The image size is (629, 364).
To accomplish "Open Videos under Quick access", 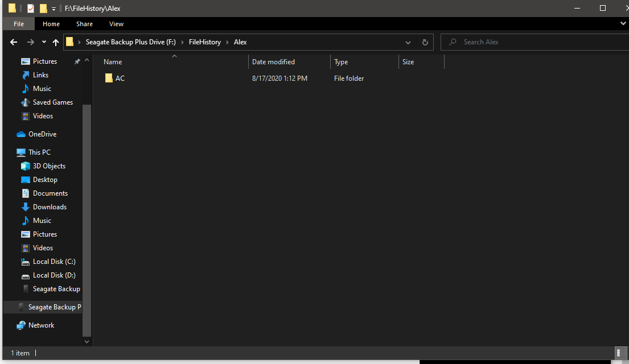I will click(x=43, y=116).
